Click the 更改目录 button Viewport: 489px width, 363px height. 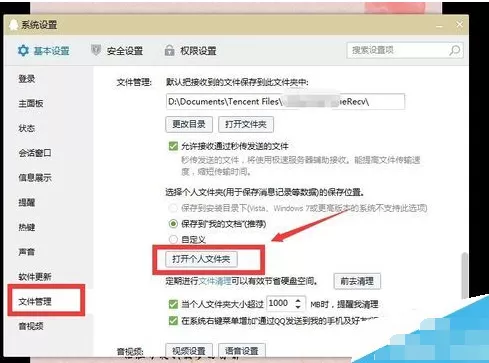coord(189,124)
